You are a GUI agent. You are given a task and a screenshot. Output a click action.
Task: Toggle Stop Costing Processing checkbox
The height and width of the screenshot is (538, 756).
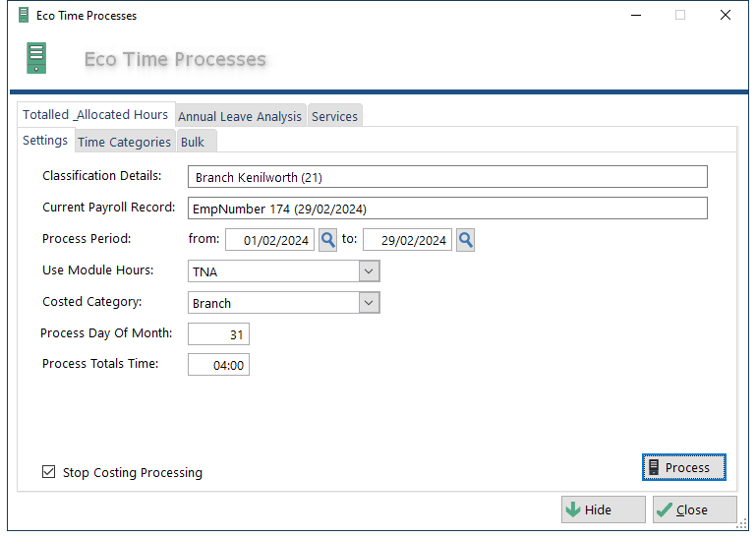click(49, 472)
